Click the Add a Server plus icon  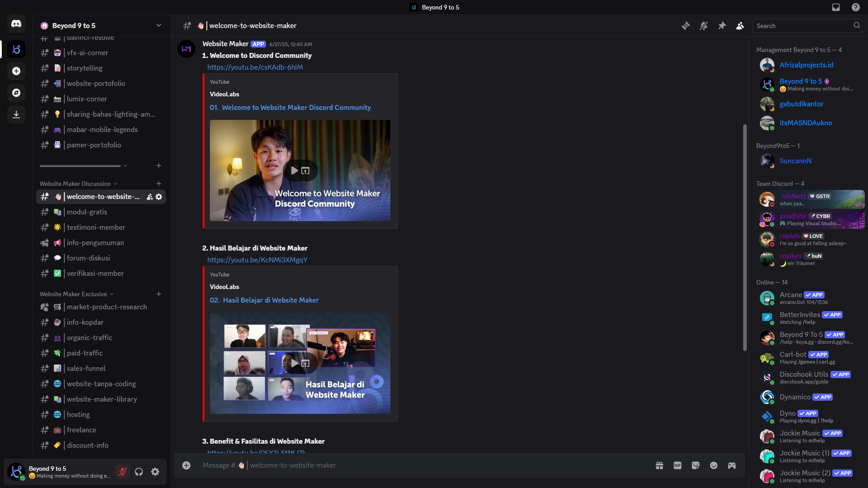pos(16,71)
